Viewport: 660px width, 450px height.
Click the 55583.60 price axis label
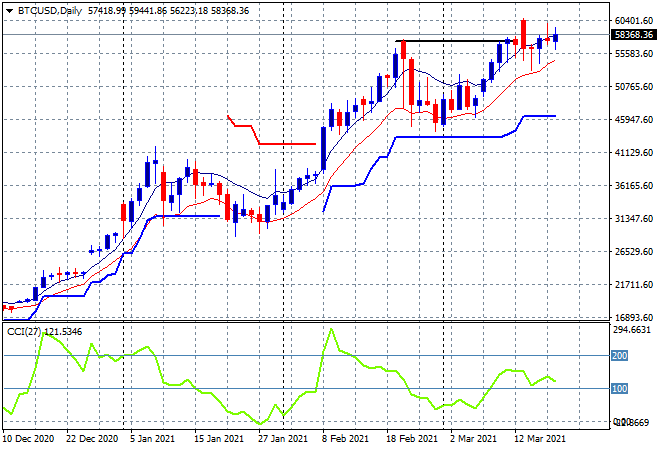click(633, 53)
